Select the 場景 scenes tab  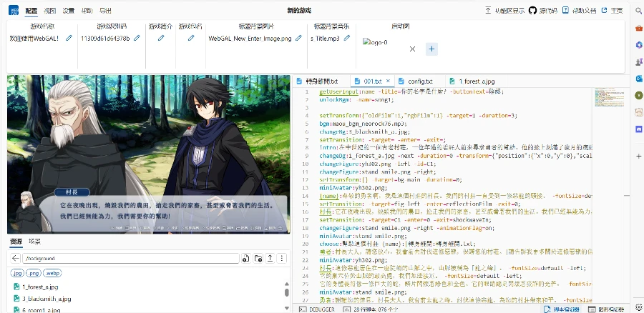pos(34,242)
